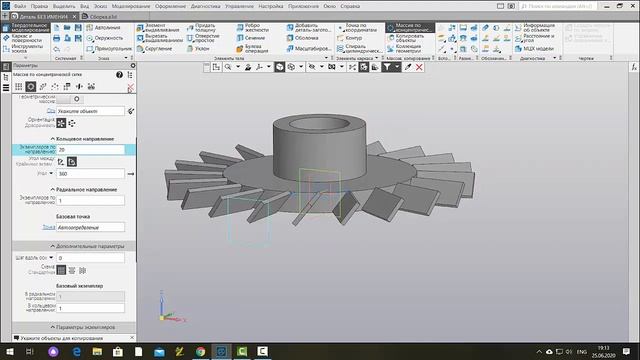This screenshot has width=640, height=360.
Task: Open the Угол parameter dropdown arrow
Action: click(x=51, y=173)
